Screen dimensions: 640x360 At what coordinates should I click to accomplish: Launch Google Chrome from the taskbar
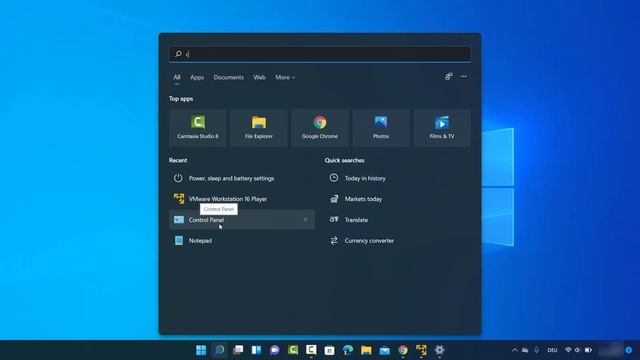pos(403,350)
